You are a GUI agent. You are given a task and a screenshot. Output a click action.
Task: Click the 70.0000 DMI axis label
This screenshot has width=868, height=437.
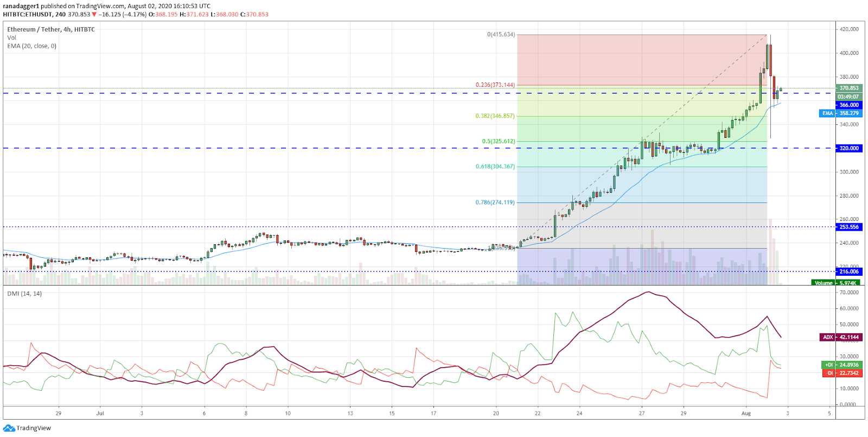849,293
